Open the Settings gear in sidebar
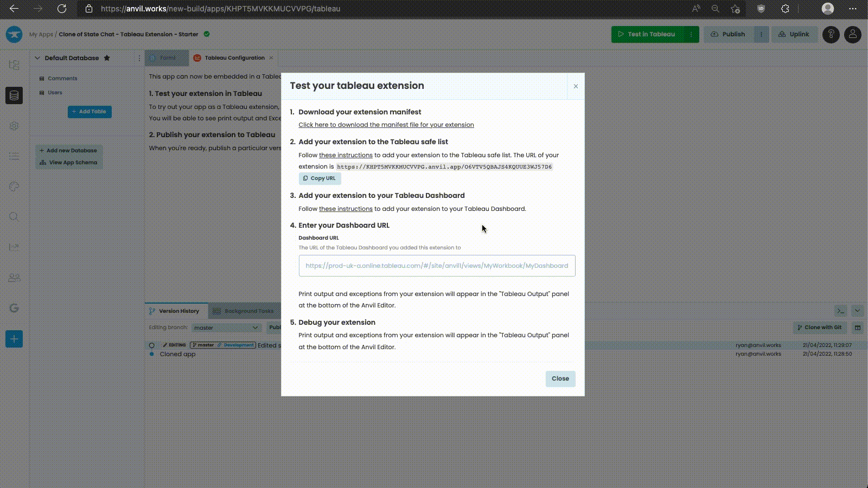Viewport: 868px width, 488px height. [x=14, y=126]
